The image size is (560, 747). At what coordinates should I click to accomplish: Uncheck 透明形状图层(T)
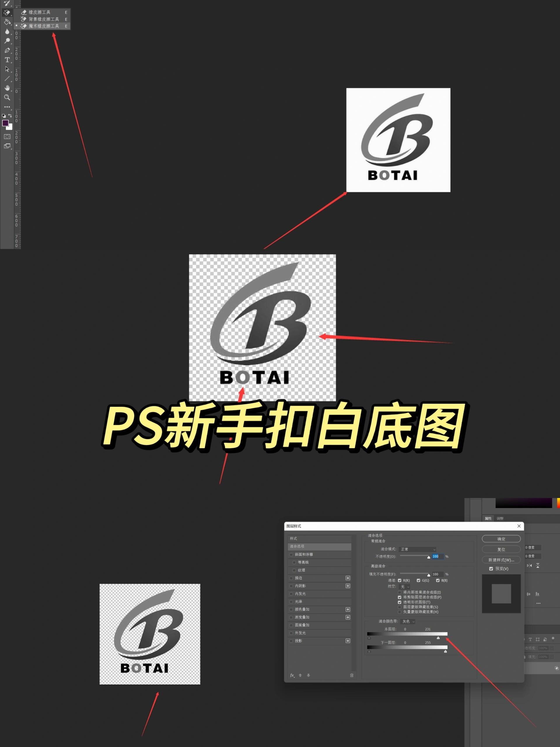tap(400, 602)
